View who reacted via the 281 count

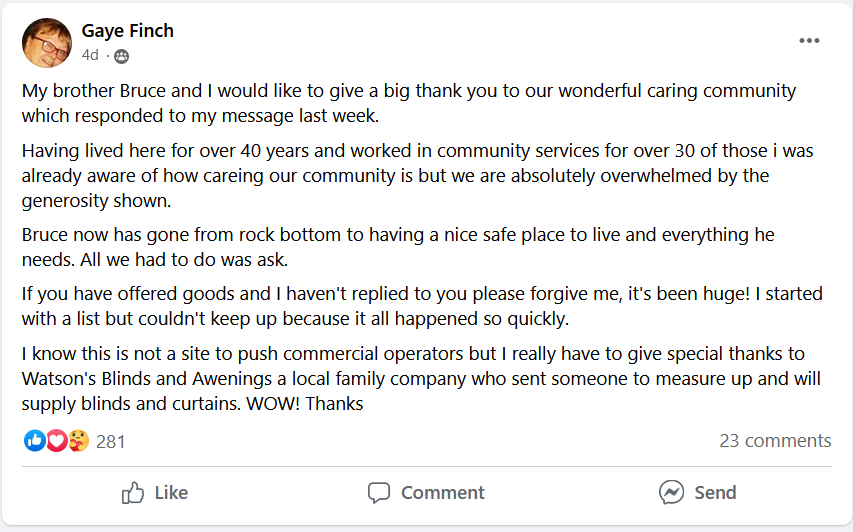[x=111, y=441]
